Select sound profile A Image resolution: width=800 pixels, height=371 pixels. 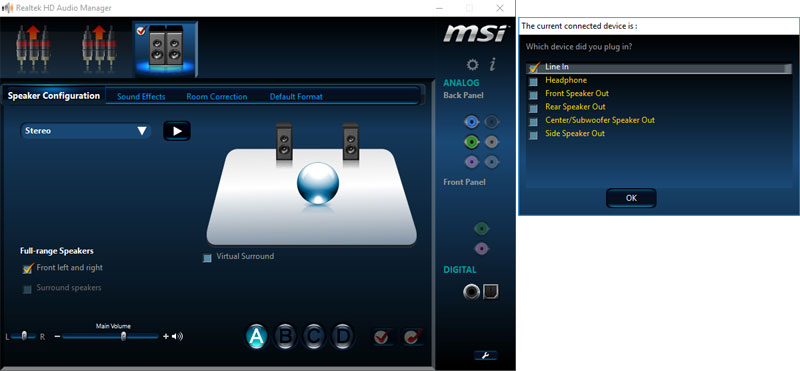257,336
